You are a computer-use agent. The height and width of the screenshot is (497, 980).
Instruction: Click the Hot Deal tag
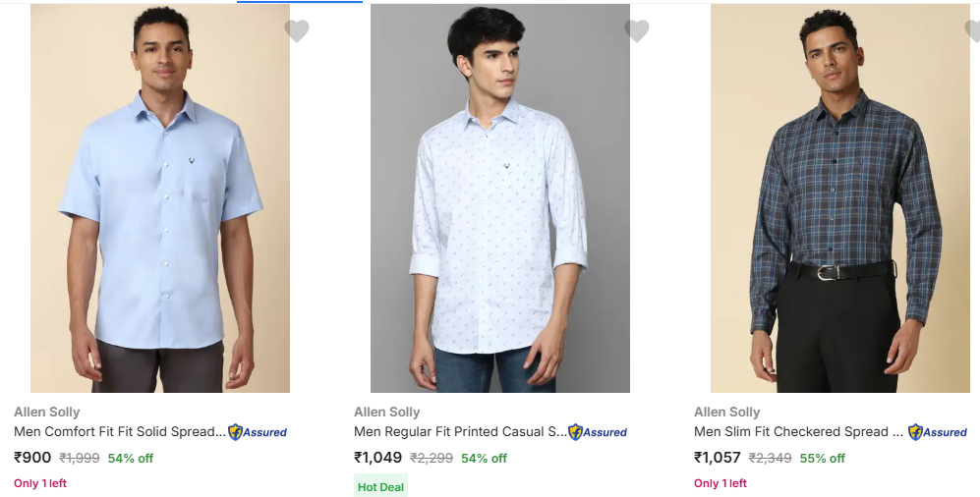[380, 487]
